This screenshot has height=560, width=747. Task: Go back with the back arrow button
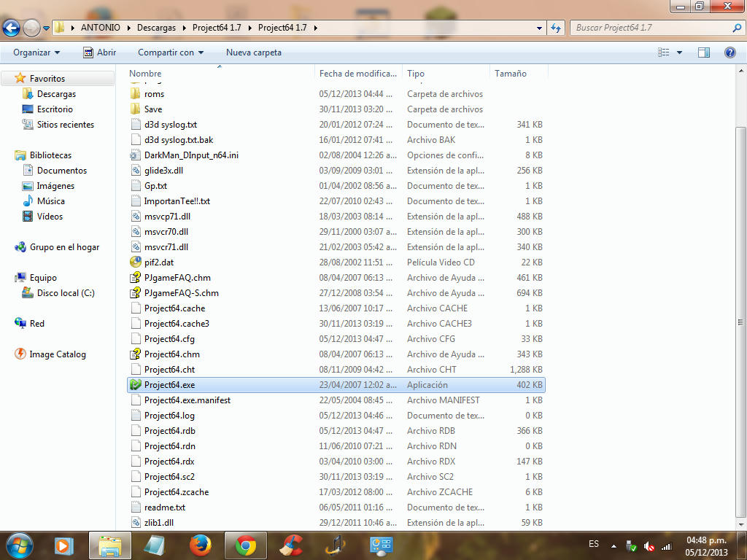[x=12, y=28]
